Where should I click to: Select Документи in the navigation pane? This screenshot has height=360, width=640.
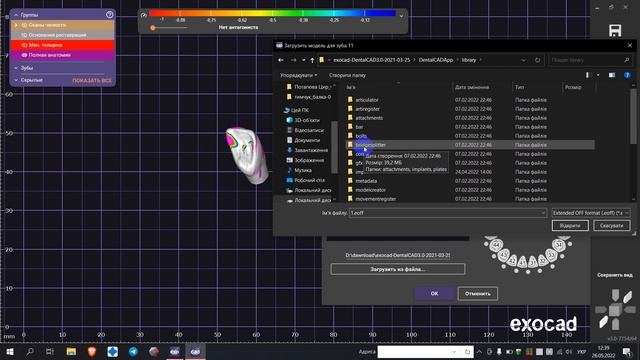tap(307, 140)
